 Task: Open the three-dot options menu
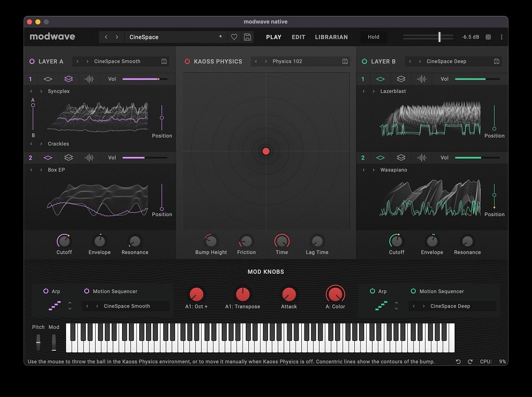pyautogui.click(x=501, y=37)
